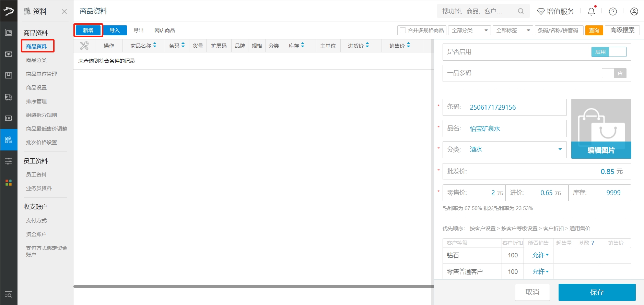Toggle the 是否启用 switch
This screenshot has height=305, width=644.
coord(609,52)
